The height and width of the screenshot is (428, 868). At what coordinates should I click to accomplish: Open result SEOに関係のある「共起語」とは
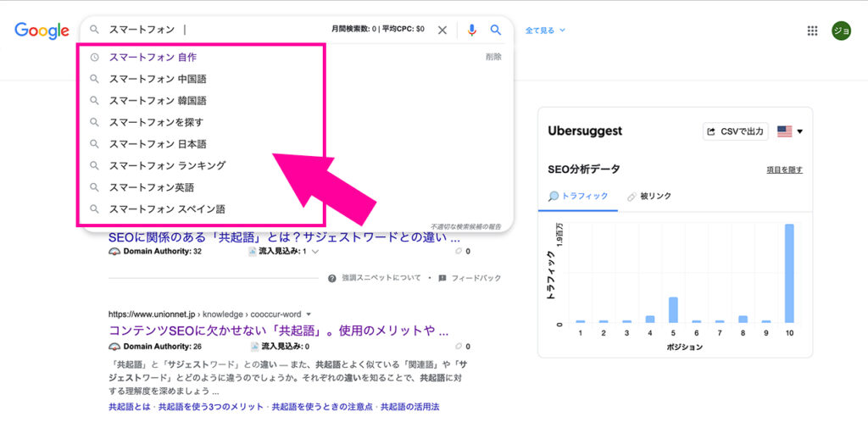284,238
